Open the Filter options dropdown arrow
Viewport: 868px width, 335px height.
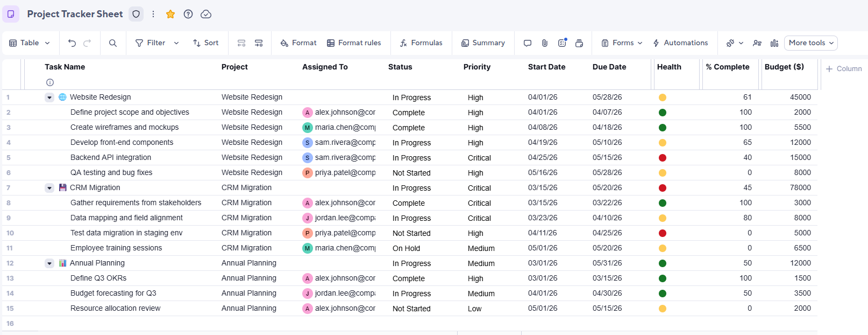(176, 43)
